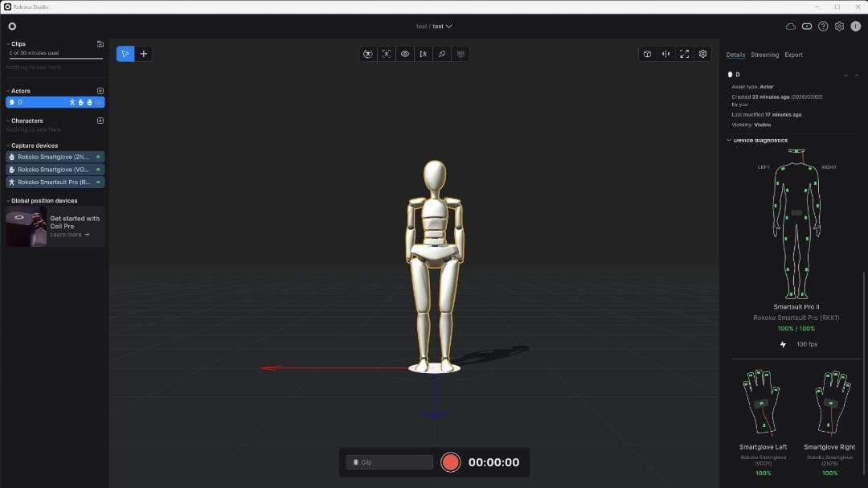Select actor D in Actors list
Image resolution: width=868 pixels, height=488 pixels.
[55, 102]
